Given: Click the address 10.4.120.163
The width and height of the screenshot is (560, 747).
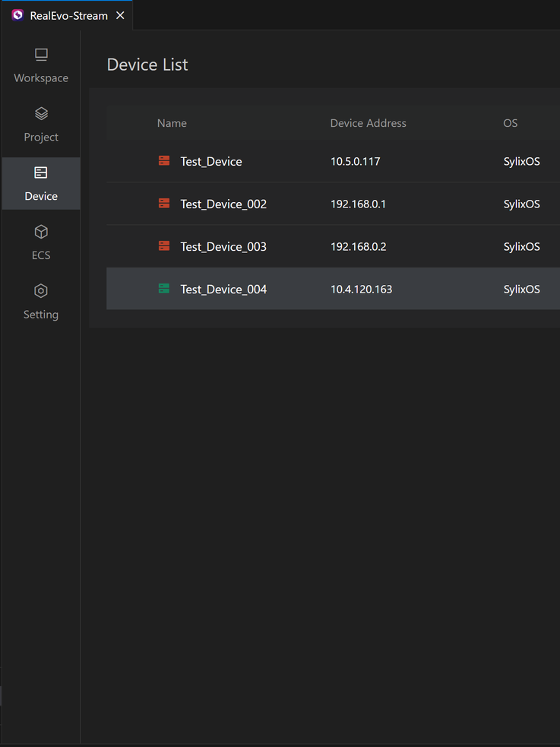Looking at the screenshot, I should tap(362, 290).
